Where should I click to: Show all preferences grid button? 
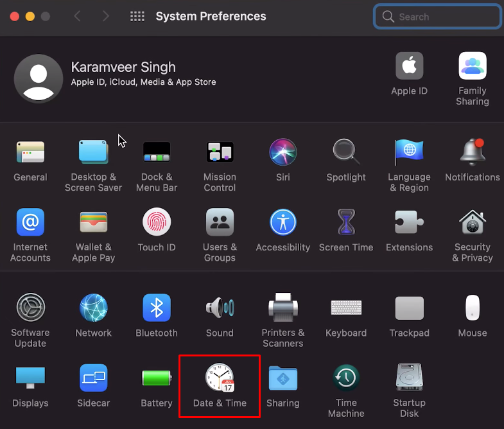click(137, 16)
